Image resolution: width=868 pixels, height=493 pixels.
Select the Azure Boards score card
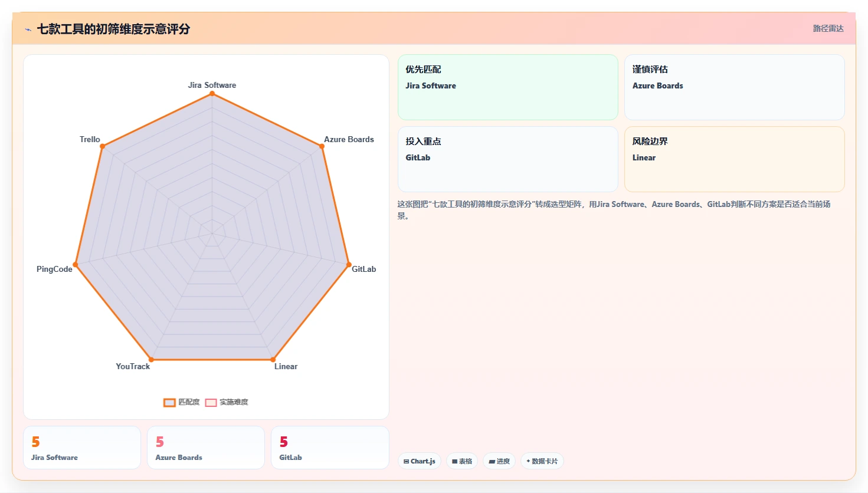pos(206,448)
